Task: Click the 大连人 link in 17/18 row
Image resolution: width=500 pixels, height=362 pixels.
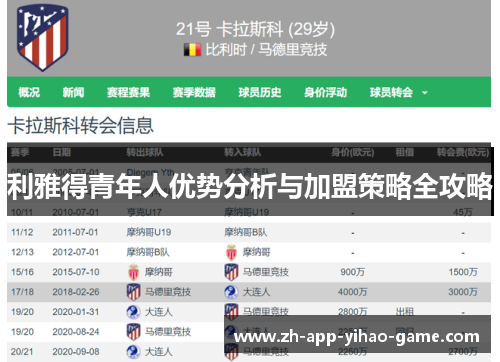Action: (256, 292)
